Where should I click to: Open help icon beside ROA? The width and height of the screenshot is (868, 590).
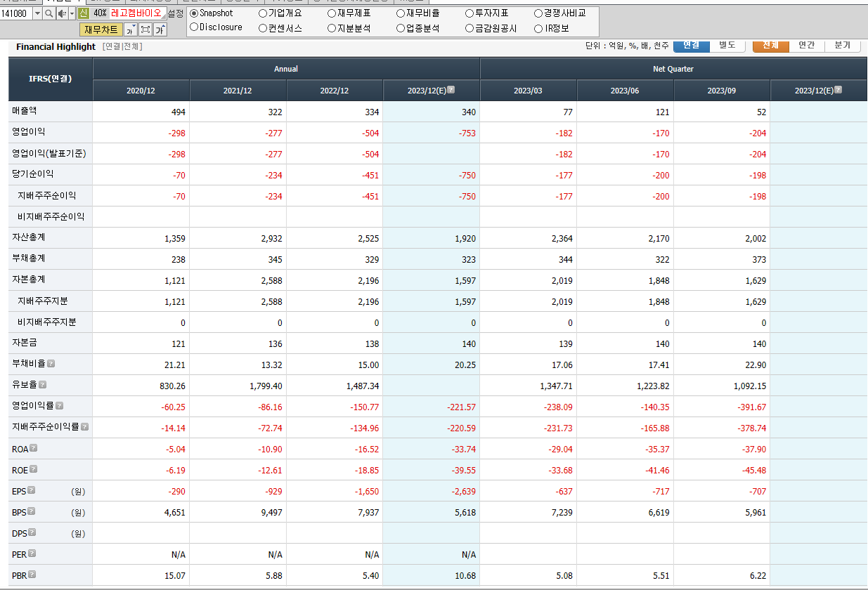[33, 448]
